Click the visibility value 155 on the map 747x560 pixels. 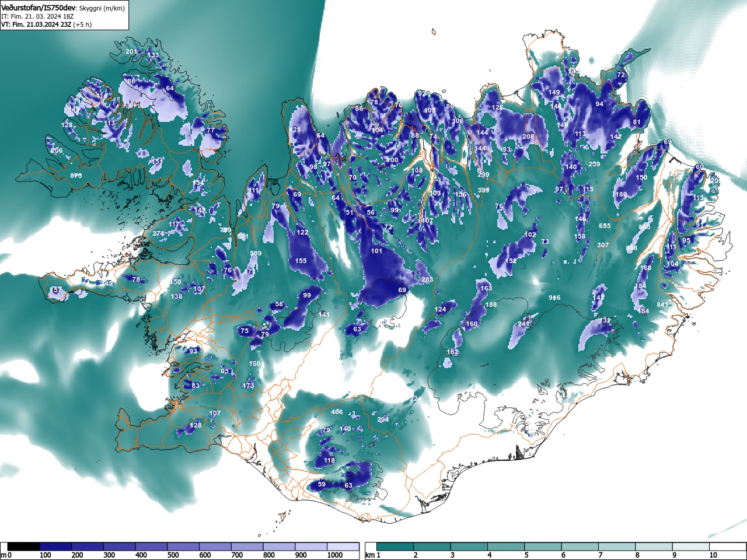(x=301, y=261)
